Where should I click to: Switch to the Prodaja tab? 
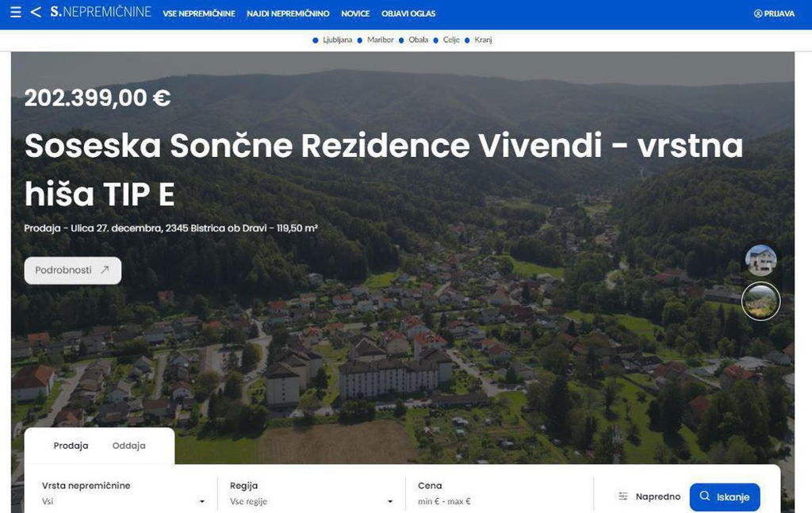tap(71, 446)
